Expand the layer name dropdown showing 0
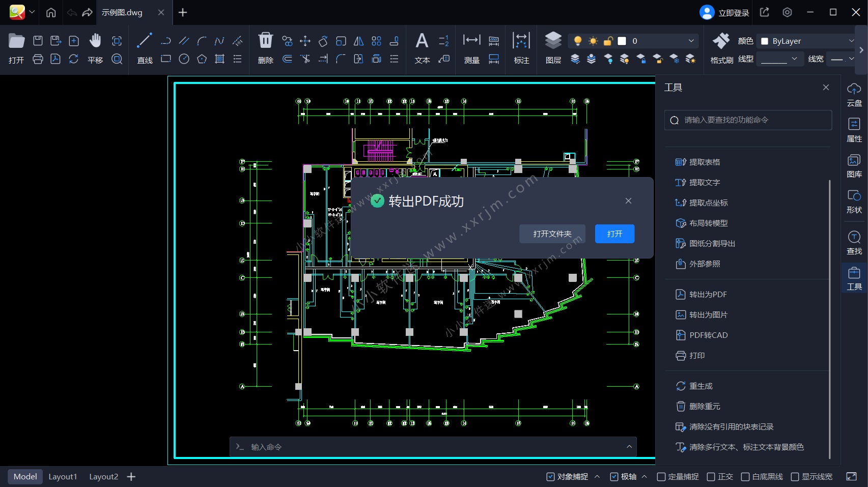This screenshot has width=868, height=487. [x=690, y=41]
